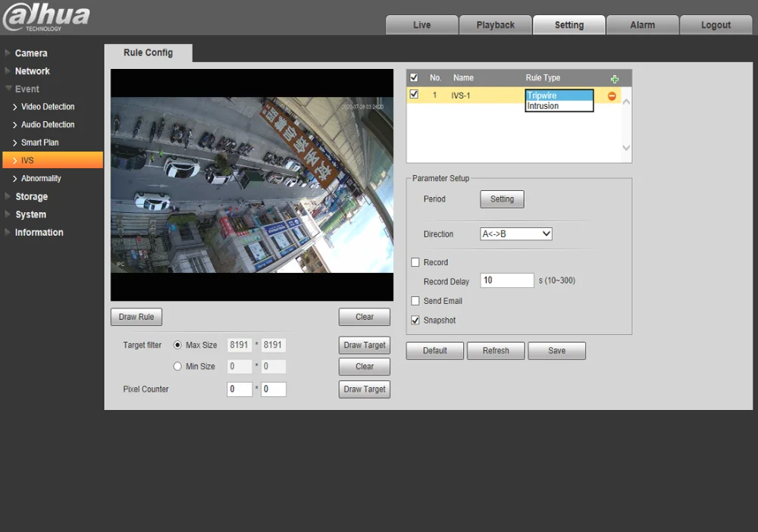The image size is (758, 532).
Task: Select the Min Size radio button
Action: point(177,367)
